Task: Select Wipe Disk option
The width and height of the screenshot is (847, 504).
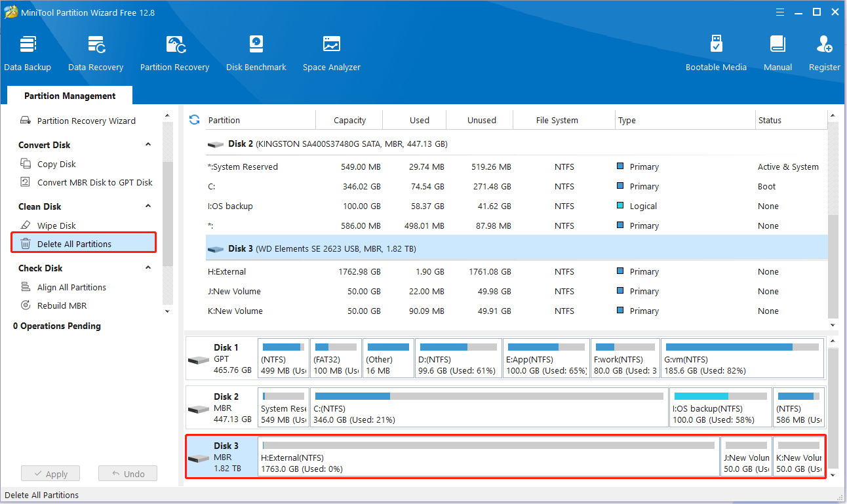Action: point(56,225)
